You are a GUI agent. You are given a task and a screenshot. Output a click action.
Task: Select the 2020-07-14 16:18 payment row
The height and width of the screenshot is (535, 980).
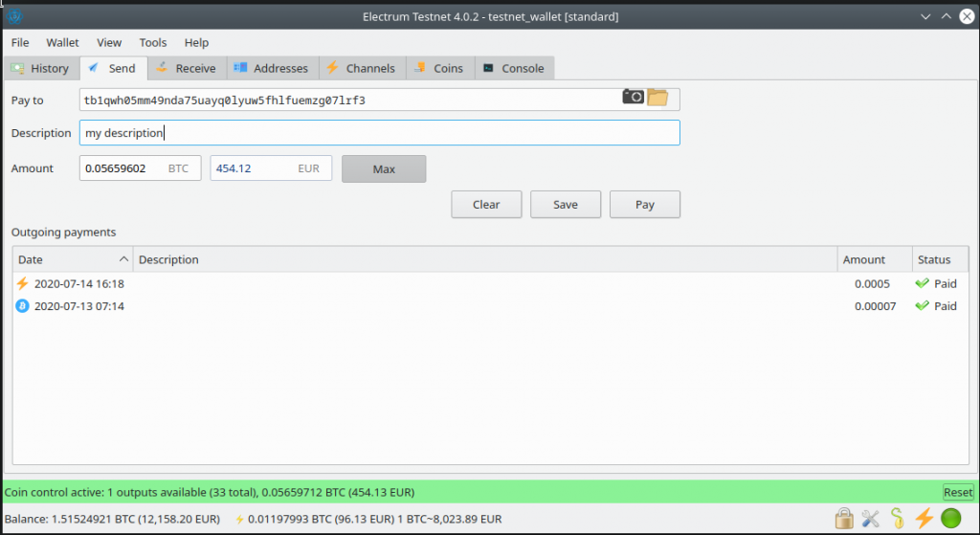click(491, 283)
